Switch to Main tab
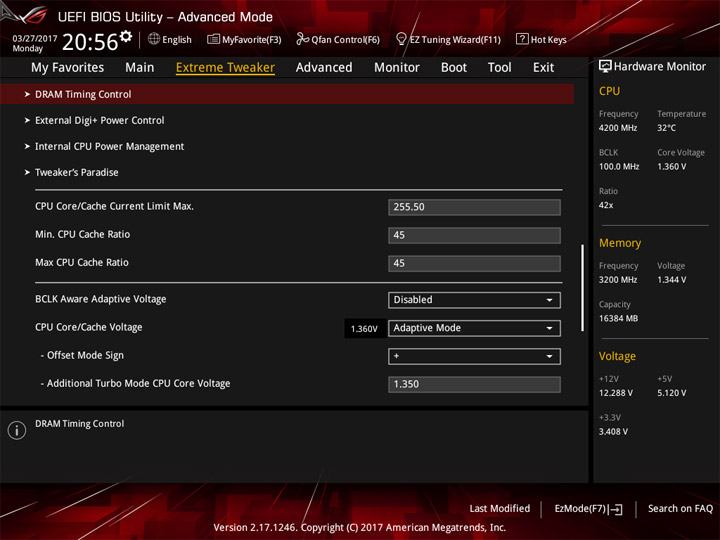The width and height of the screenshot is (720, 540). coord(140,68)
